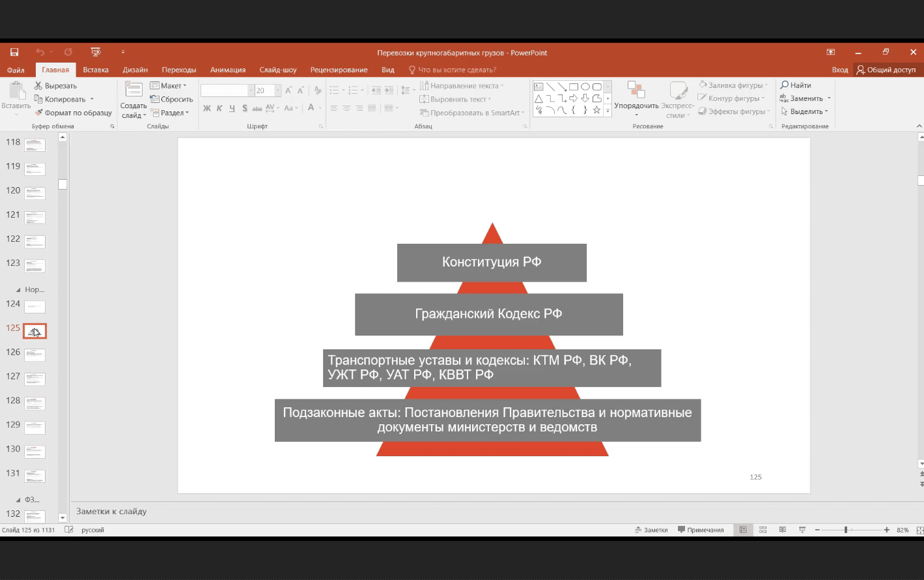Click the Save icon in quick access toolbar

coord(14,52)
